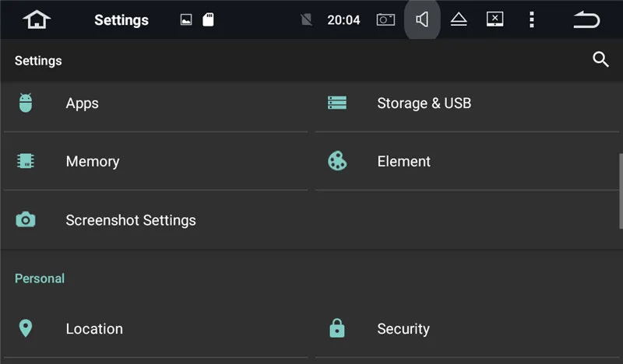
Task: Open Apps settings
Action: point(82,103)
